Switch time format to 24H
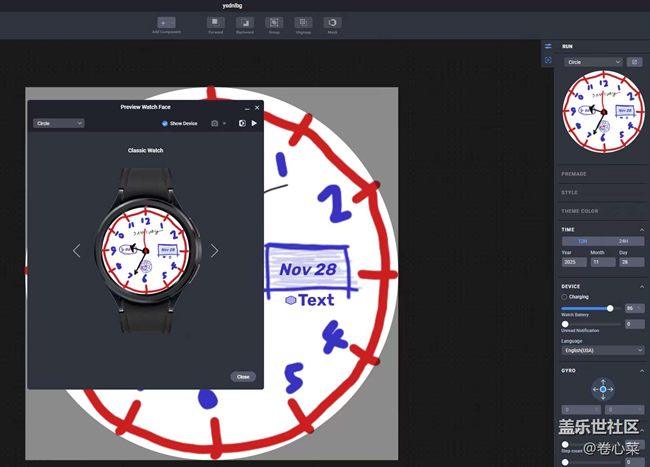Image resolution: width=650 pixels, height=467 pixels. tap(623, 241)
